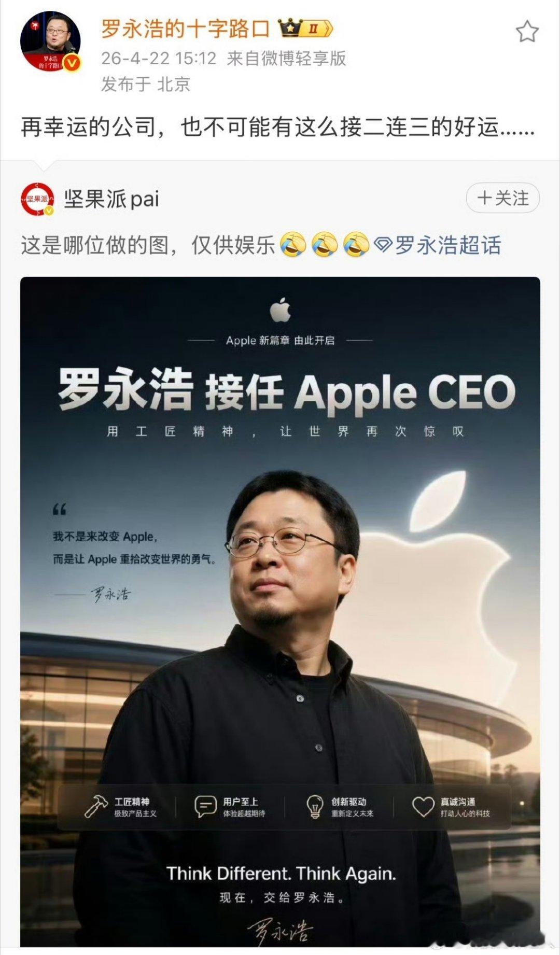
Task: Tap the 来自微博轻享版 source text
Action: click(286, 58)
